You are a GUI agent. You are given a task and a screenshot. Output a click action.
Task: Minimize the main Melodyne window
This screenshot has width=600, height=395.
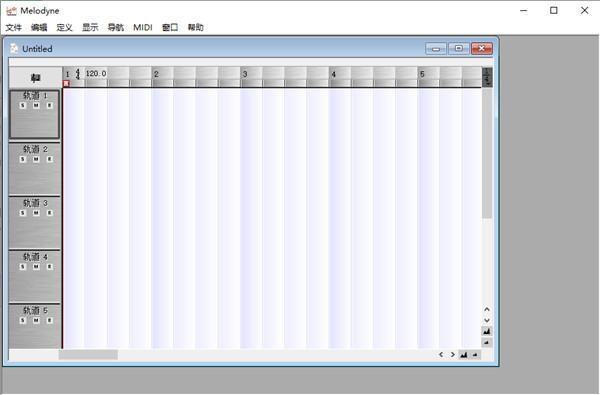pos(524,11)
